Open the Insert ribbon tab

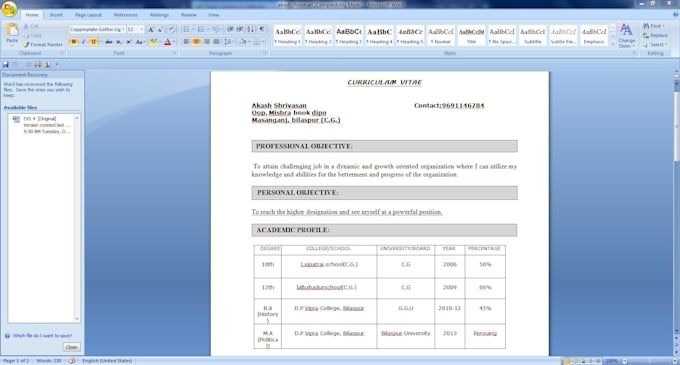click(56, 15)
